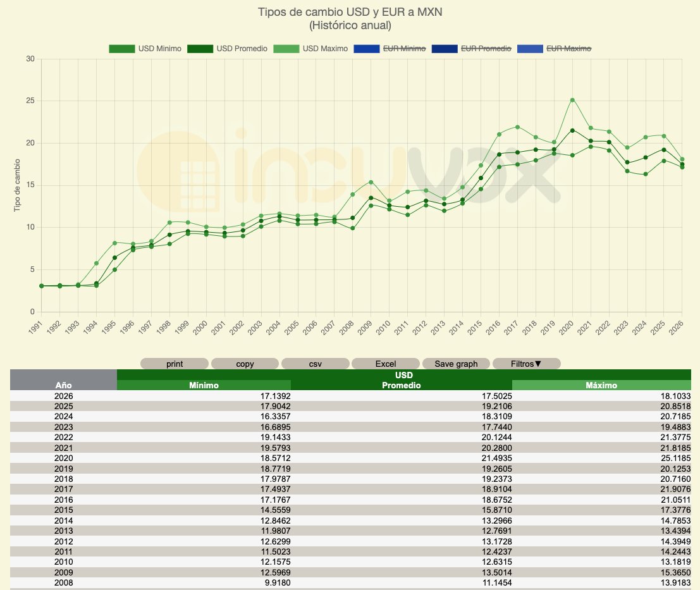Viewport: 700px width, 590px height.
Task: Click the value 11.5023 in the table
Action: pos(276,551)
